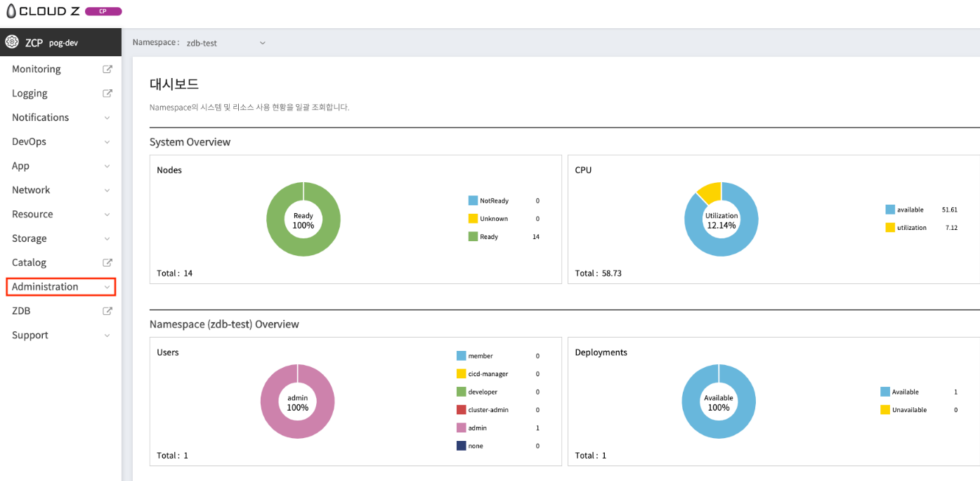Open the Notifications sidebar item
Screen dimensions: 980x481
click(41, 117)
